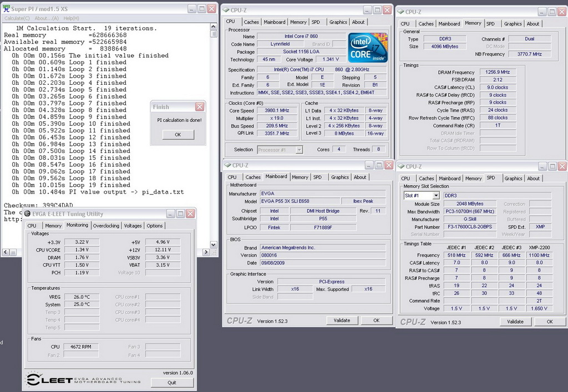Close the Finish dialog with X

(x=200, y=107)
